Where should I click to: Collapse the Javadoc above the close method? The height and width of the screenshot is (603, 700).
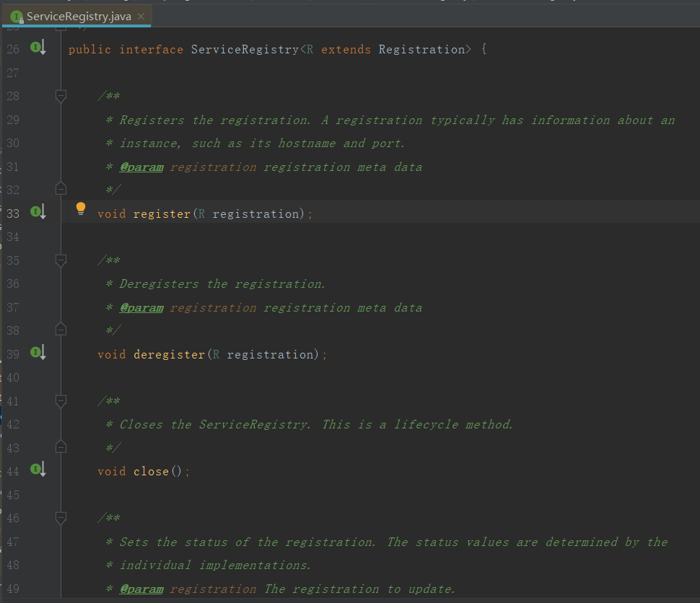[x=61, y=400]
